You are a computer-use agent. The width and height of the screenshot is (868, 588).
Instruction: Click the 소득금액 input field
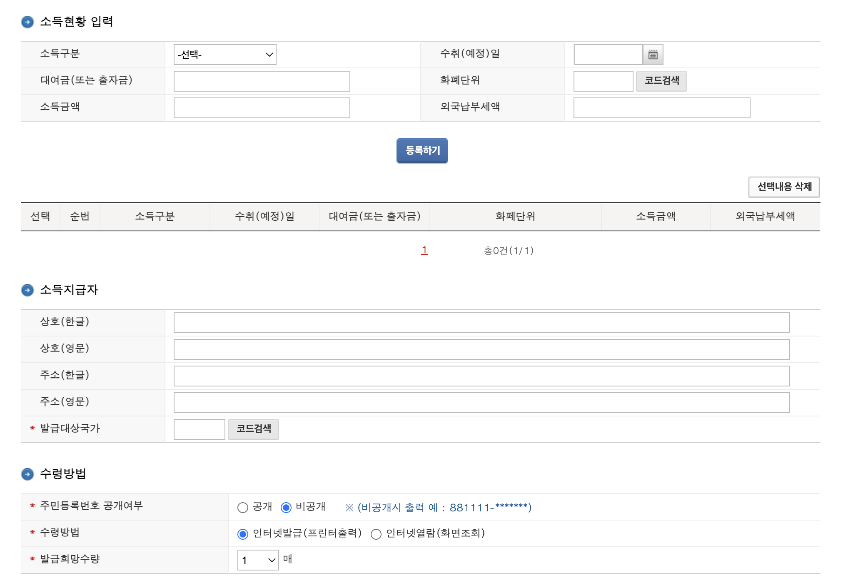pos(262,108)
